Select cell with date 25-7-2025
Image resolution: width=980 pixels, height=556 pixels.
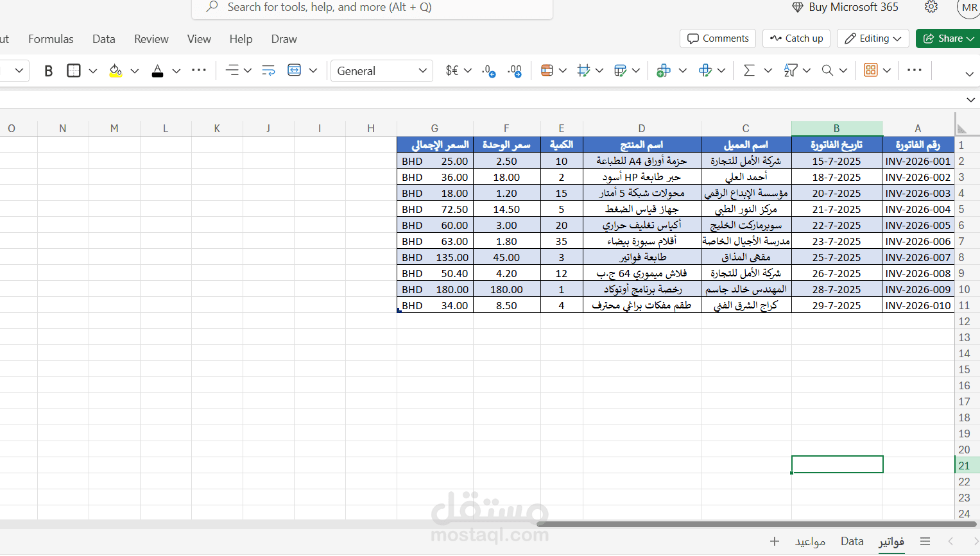point(837,257)
